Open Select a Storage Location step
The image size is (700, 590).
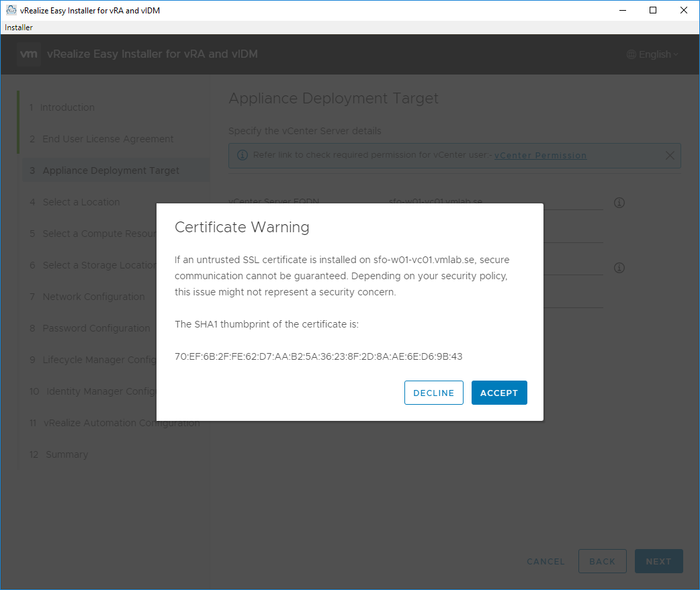[x=93, y=265]
